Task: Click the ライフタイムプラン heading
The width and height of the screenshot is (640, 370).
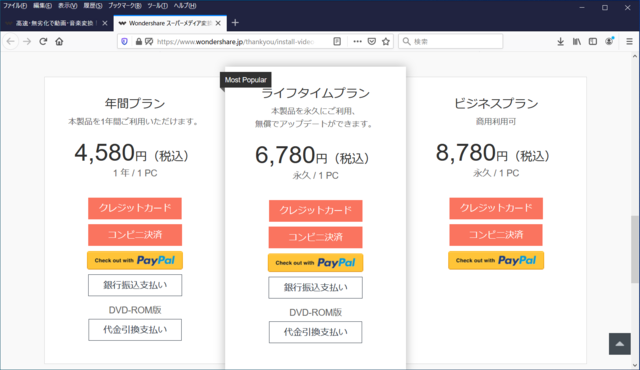Action: [x=316, y=93]
